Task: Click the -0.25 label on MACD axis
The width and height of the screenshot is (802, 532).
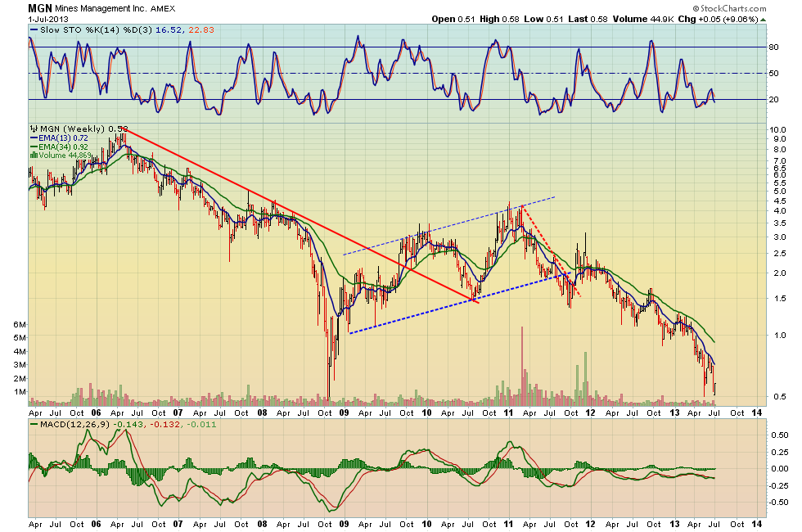Action: (778, 485)
